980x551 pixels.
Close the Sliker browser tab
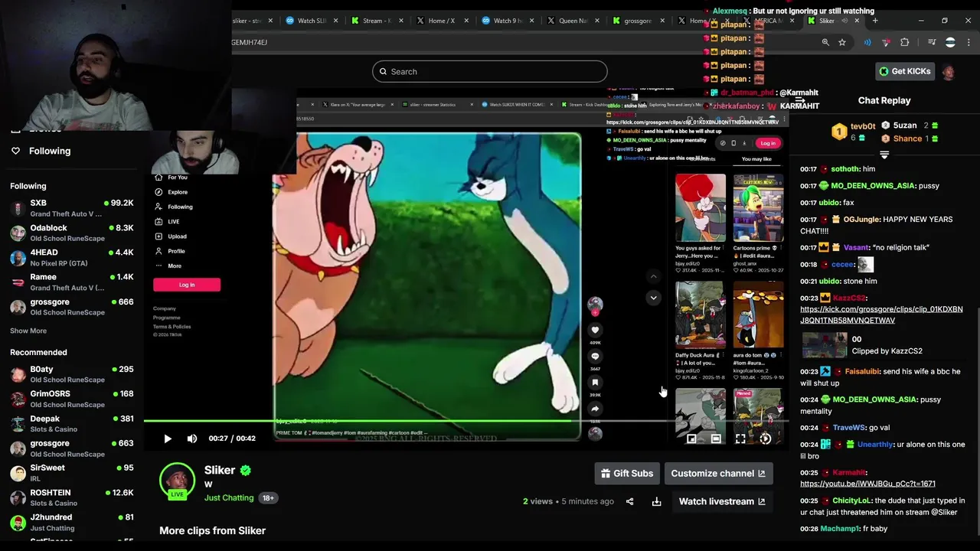pos(857,21)
